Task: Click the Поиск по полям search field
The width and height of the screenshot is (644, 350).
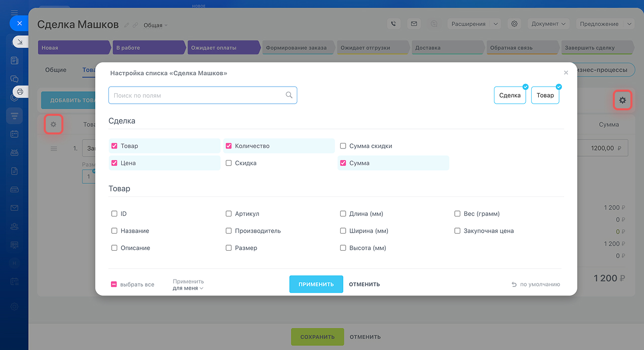Action: tap(196, 95)
